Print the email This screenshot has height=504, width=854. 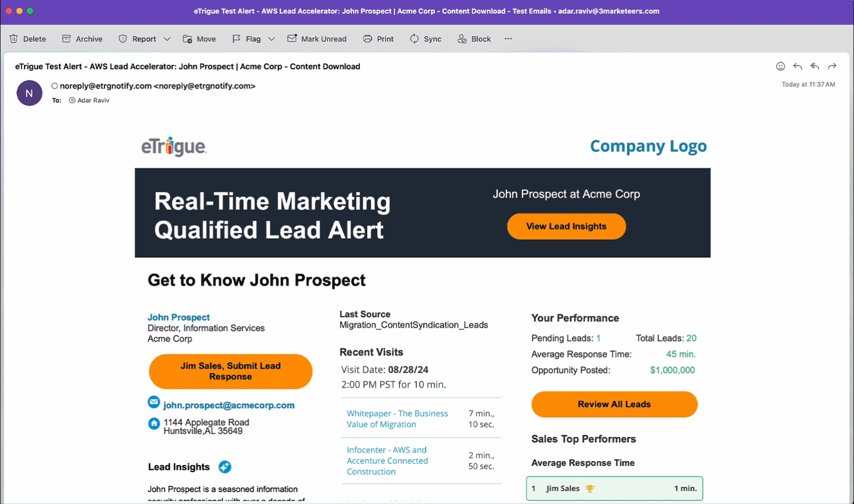[378, 39]
